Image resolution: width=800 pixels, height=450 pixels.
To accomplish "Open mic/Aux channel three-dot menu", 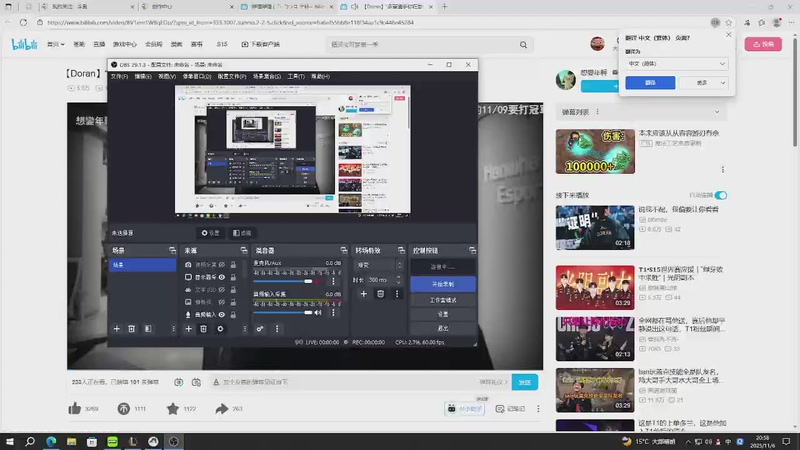I will 333,281.
